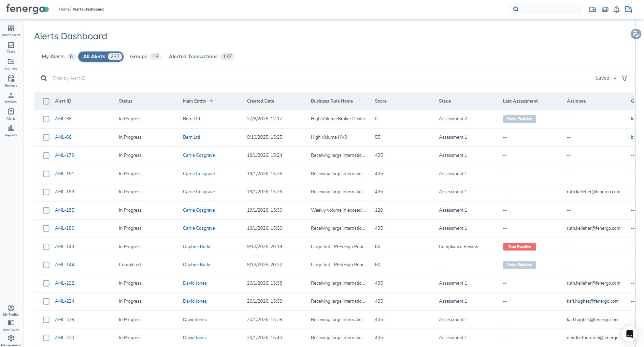Open the Tasks section
644x347 pixels.
11,47
